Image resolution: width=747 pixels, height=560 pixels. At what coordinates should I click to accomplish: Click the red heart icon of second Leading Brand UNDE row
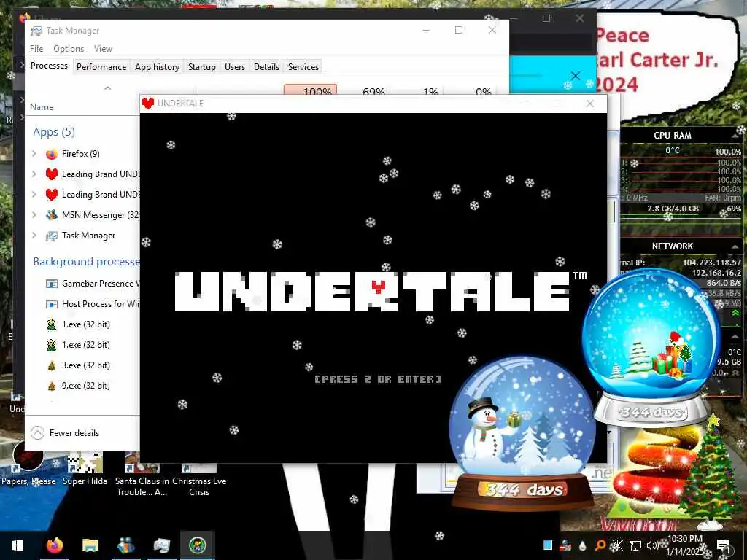[52, 195]
